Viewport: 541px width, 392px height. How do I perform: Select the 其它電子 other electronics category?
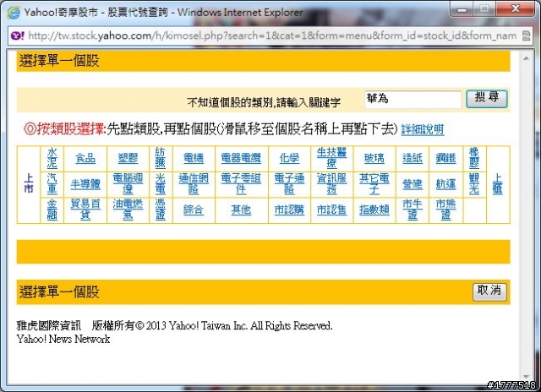coord(374,184)
